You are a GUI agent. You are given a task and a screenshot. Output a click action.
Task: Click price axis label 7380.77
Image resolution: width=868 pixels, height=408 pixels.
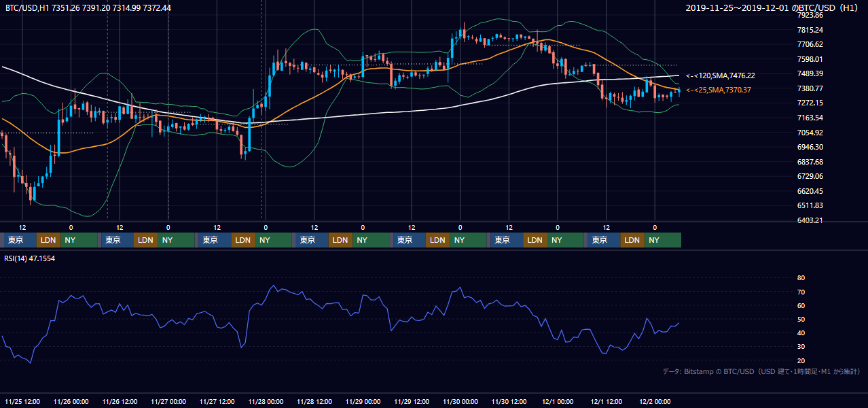point(810,88)
